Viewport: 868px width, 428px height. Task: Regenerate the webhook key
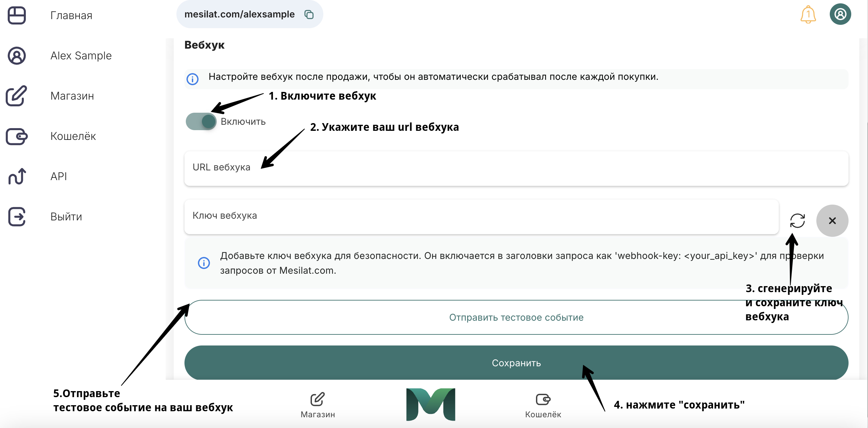pyautogui.click(x=797, y=220)
